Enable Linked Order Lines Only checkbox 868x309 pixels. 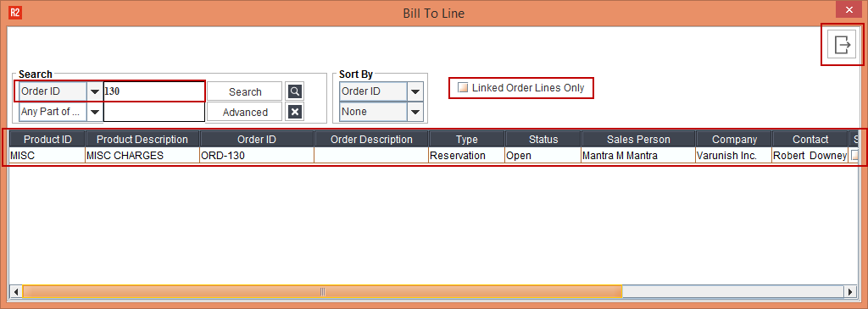point(463,87)
